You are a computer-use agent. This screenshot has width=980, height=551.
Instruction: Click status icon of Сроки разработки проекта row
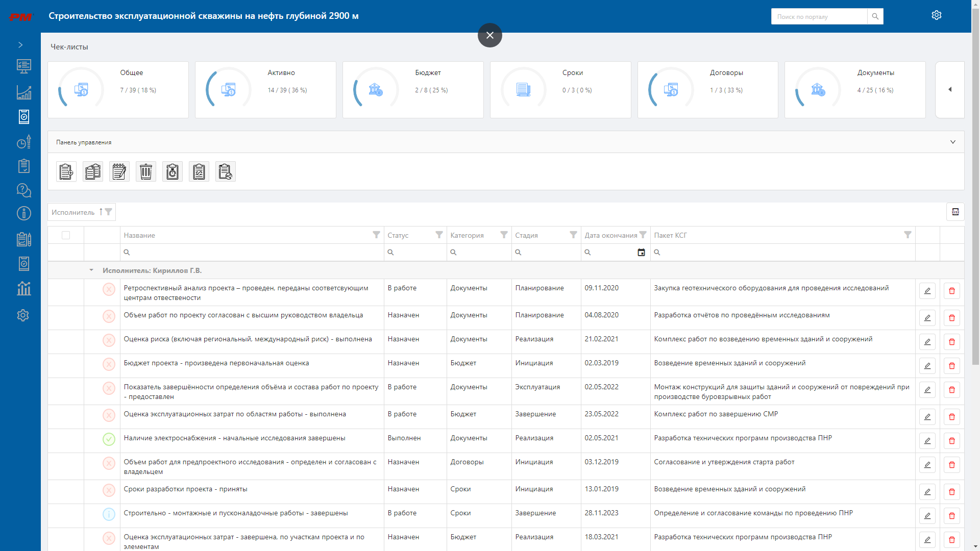(109, 490)
